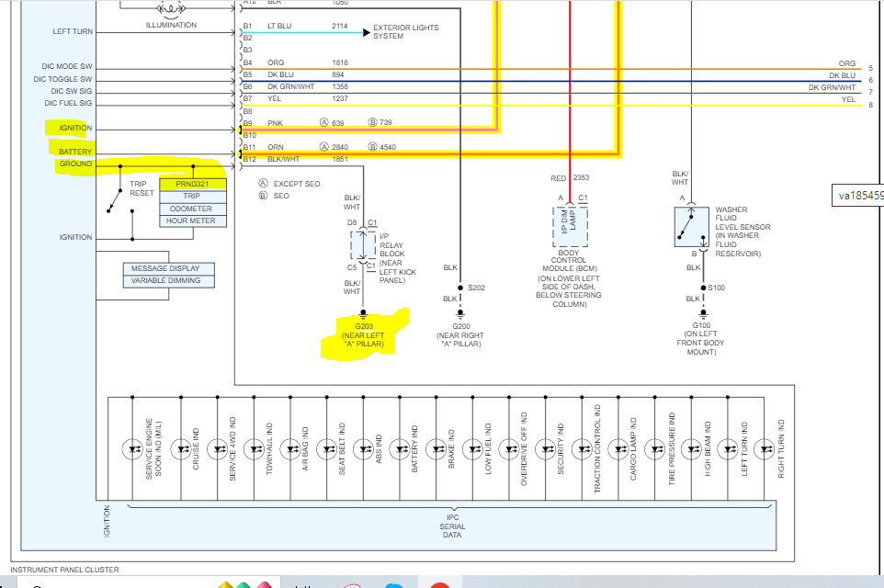The width and height of the screenshot is (884, 588).
Task: Select the Security indicator LED symbol
Action: click(546, 449)
